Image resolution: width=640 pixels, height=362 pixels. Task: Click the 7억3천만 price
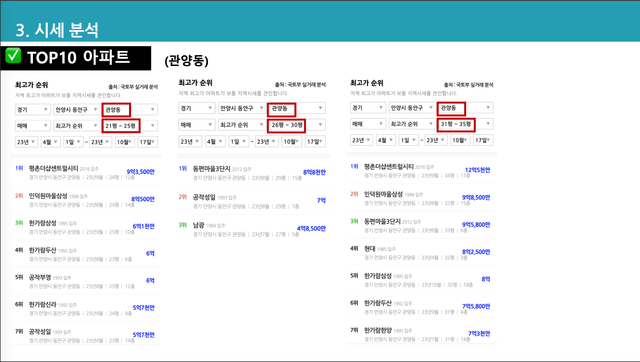(x=479, y=333)
